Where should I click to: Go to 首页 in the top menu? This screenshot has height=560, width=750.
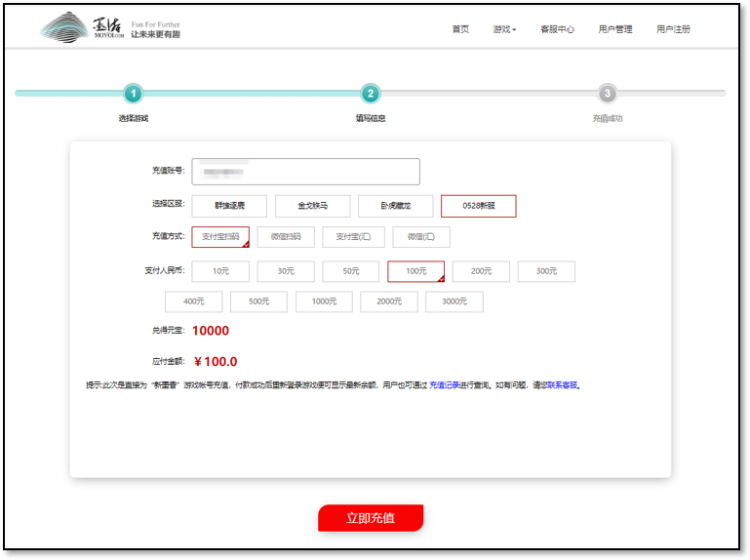(x=460, y=29)
